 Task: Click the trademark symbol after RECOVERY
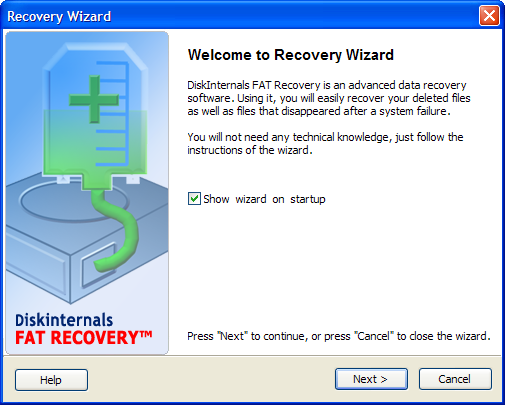pos(146,334)
